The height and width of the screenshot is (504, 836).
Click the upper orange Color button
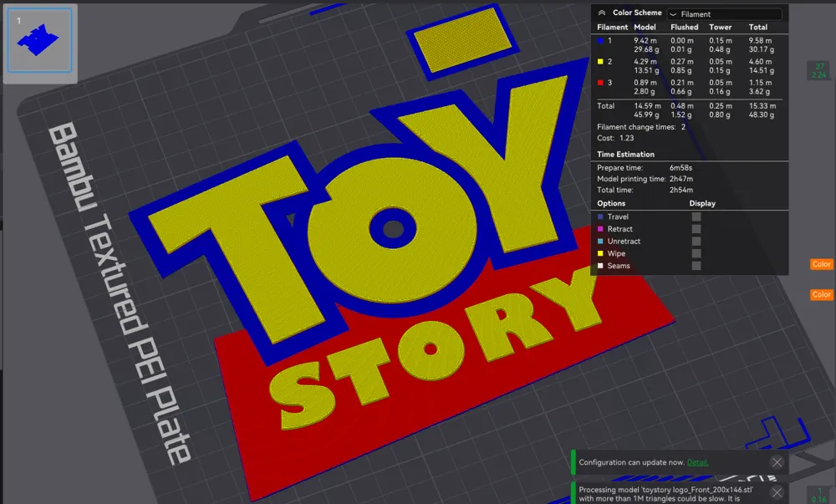[821, 264]
